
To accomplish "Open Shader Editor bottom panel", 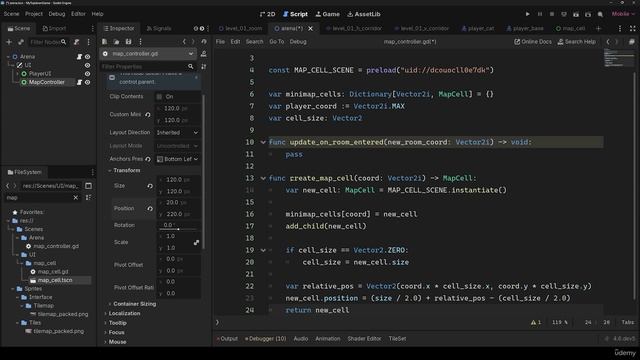I will coord(364,339).
